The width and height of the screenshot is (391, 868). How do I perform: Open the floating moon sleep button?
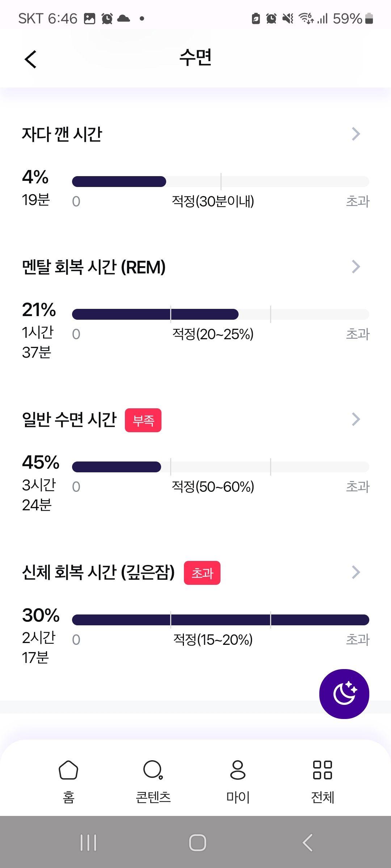click(x=344, y=694)
